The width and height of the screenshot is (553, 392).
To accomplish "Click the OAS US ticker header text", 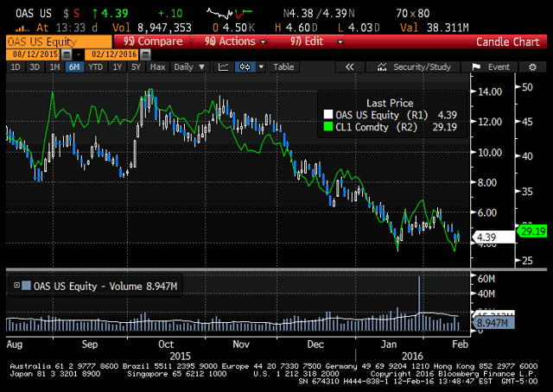I will (x=34, y=14).
